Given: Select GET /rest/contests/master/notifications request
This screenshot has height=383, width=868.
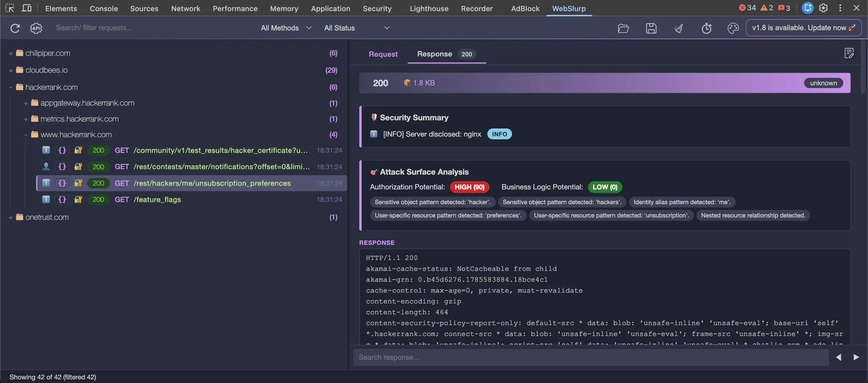Looking at the screenshot, I should tap(192, 166).
